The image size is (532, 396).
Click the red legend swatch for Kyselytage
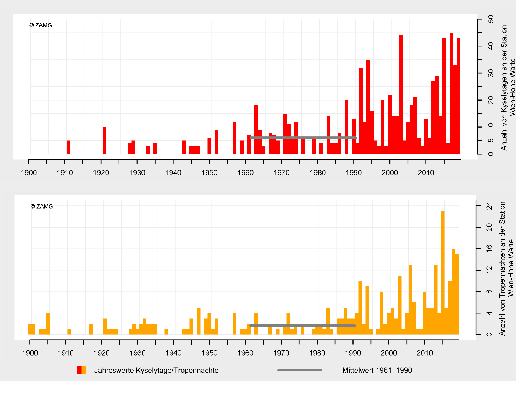click(79, 370)
